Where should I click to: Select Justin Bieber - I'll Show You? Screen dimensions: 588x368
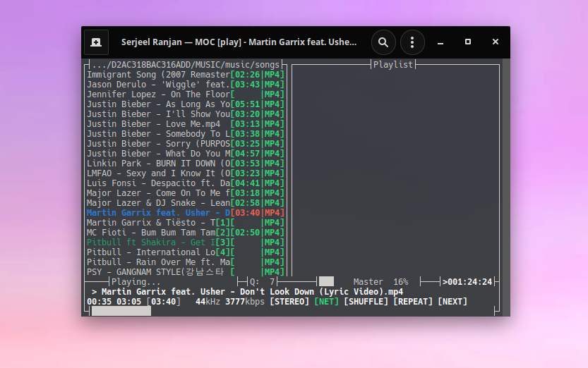(x=185, y=114)
